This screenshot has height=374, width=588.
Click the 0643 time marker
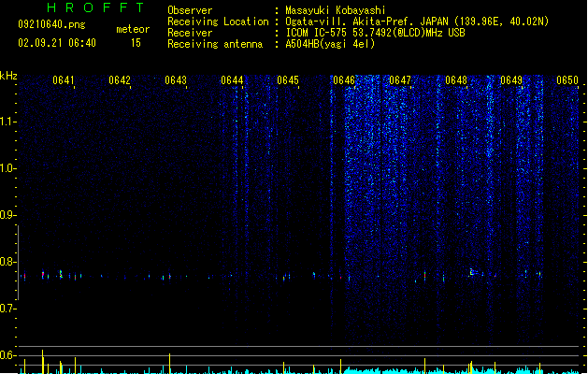pyautogui.click(x=176, y=80)
